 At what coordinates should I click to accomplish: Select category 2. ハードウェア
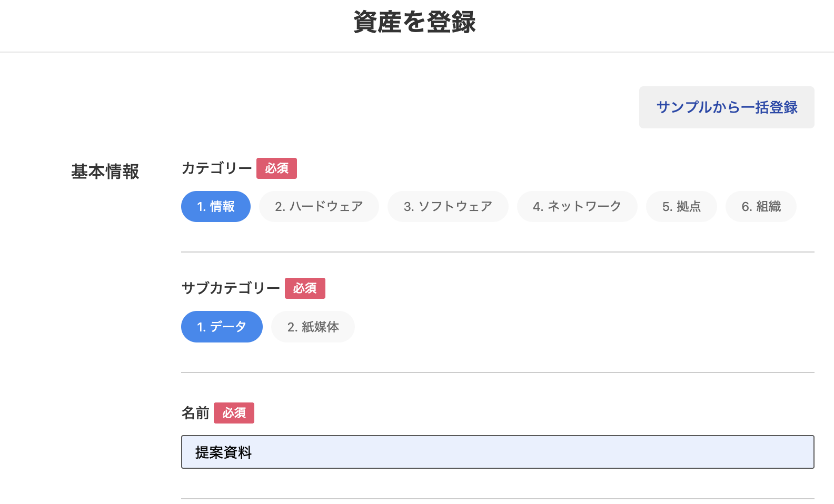coord(319,206)
